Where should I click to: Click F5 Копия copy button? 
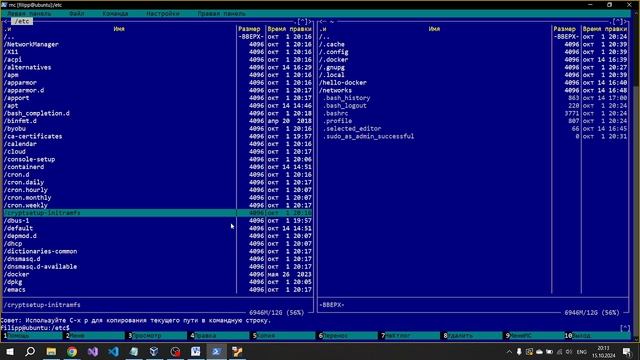click(x=283, y=336)
